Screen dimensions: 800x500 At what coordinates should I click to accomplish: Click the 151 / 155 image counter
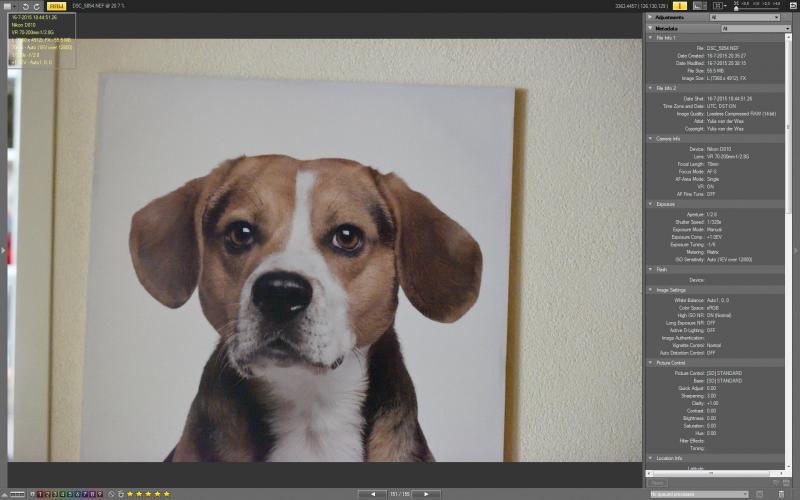coord(400,494)
